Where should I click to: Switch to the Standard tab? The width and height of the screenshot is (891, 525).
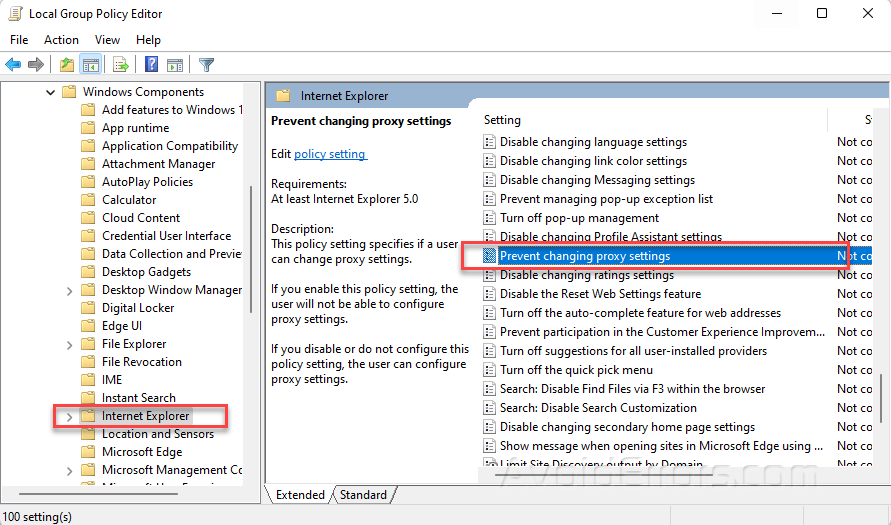point(363,495)
